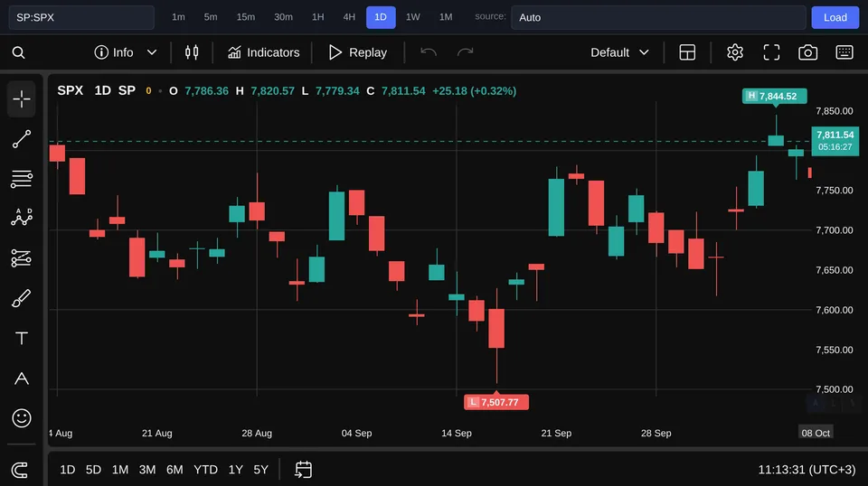This screenshot has height=486, width=868.
Task: Open the Fibonacci retracement lines tool
Action: pos(22,179)
